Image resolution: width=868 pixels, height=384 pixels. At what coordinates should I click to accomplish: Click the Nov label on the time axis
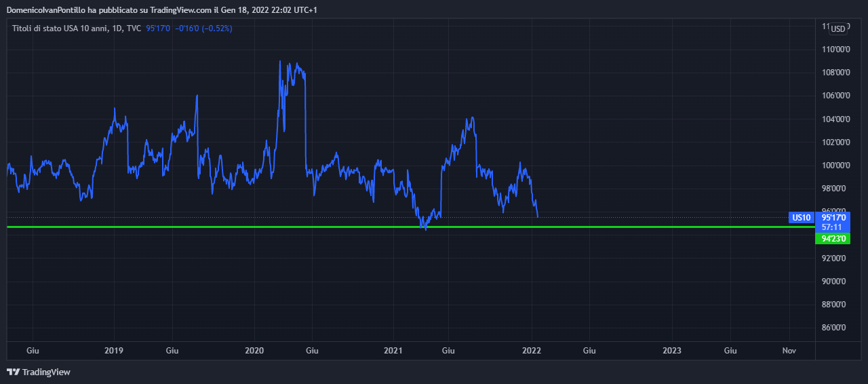tap(789, 351)
